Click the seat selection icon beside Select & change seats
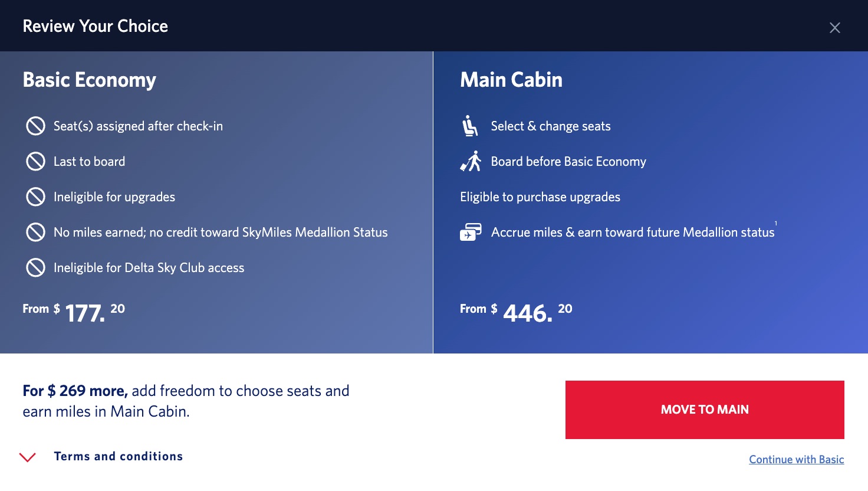 [470, 126]
